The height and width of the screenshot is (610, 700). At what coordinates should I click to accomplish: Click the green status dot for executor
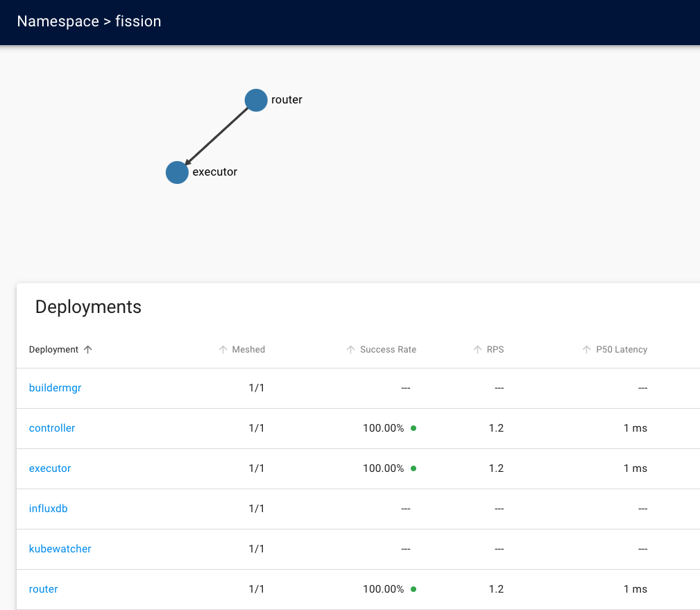(x=413, y=468)
